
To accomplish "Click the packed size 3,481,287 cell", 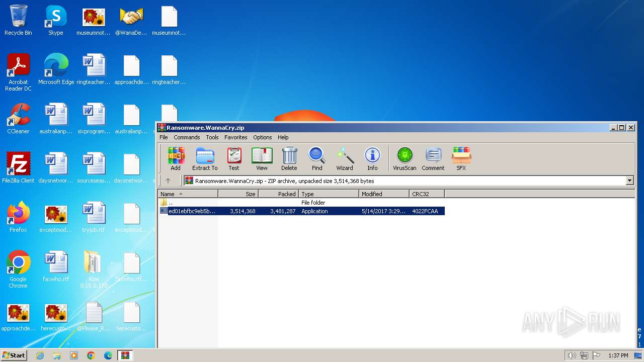I will (283, 211).
